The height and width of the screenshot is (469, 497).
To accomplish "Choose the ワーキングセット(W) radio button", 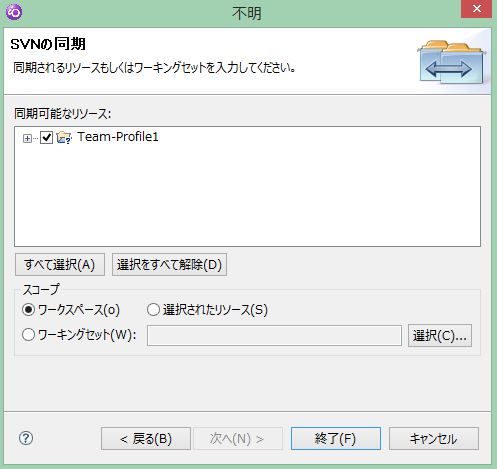I will [x=29, y=334].
